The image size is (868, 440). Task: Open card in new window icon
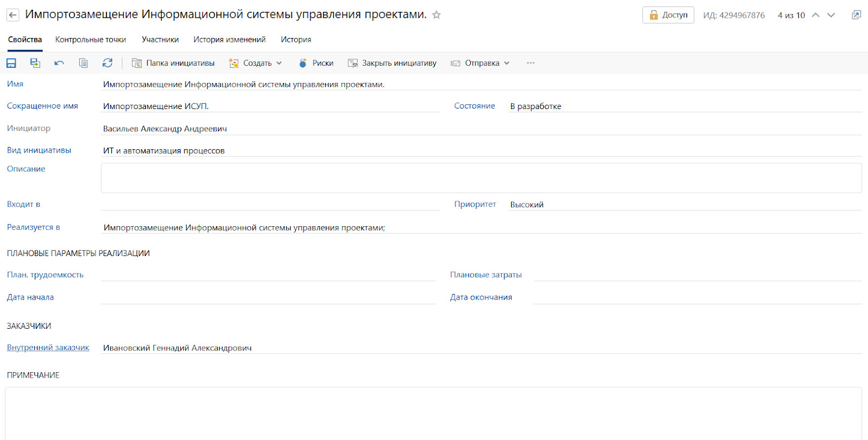pyautogui.click(x=856, y=15)
